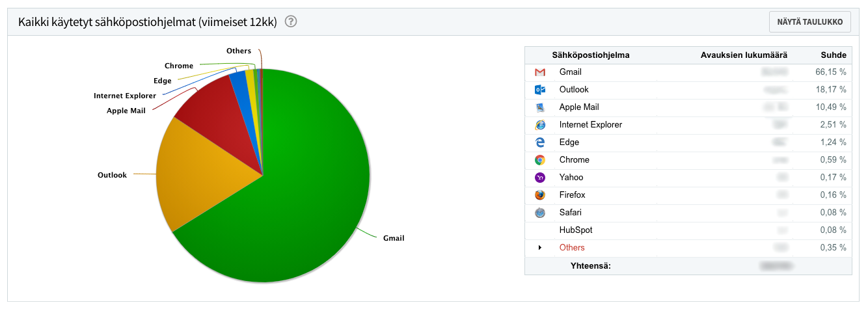Select the Gmail name in table
The height and width of the screenshot is (309, 868).
571,72
